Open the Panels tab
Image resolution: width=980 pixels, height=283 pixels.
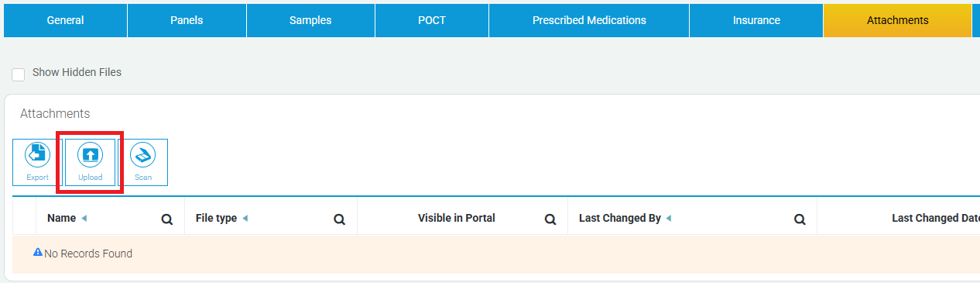point(187,20)
